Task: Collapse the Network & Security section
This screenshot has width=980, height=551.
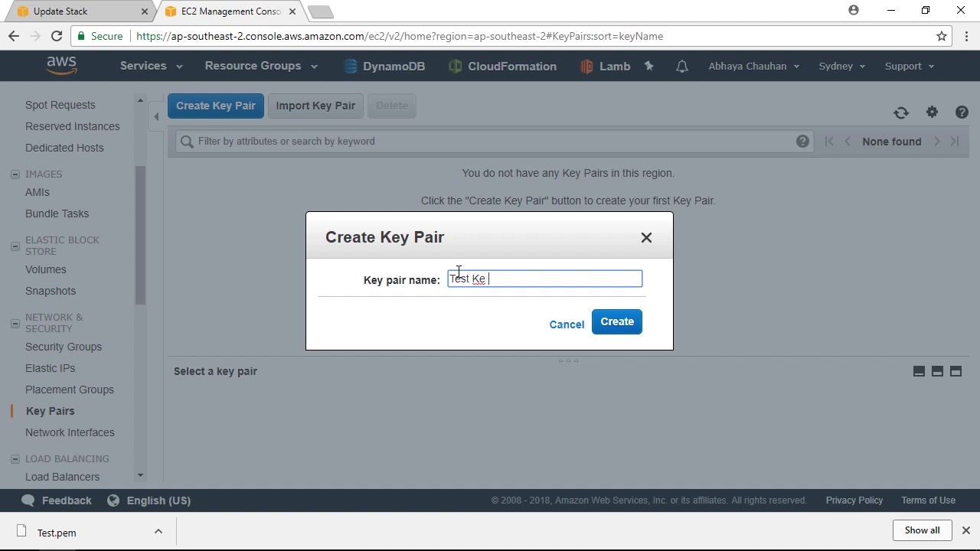Action: coord(15,323)
